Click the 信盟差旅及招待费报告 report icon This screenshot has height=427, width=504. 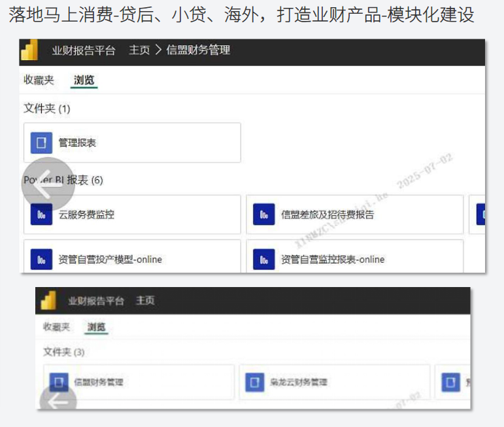click(x=264, y=214)
